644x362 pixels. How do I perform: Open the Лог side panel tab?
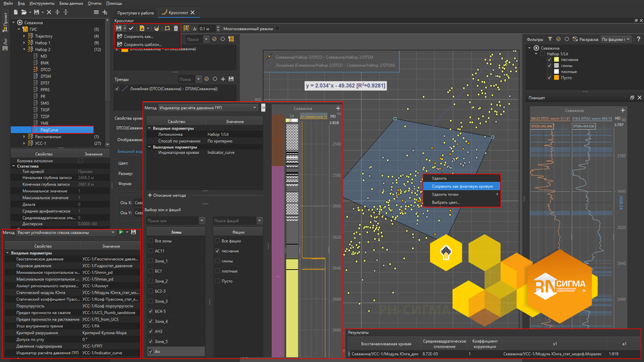(x=5, y=44)
